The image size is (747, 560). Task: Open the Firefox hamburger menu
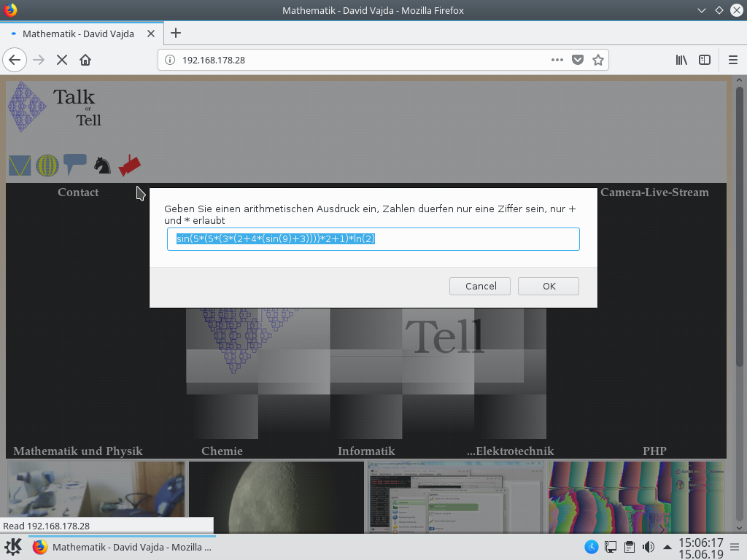[x=733, y=60]
